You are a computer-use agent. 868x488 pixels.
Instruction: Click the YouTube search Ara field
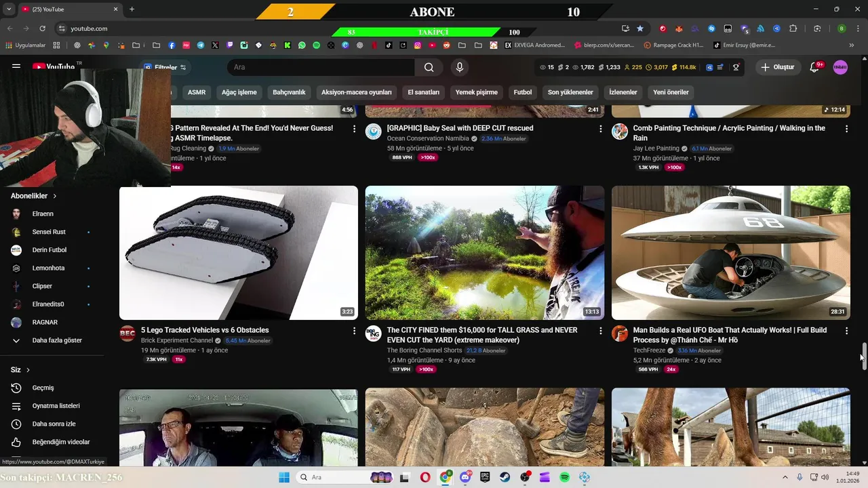tap(320, 67)
